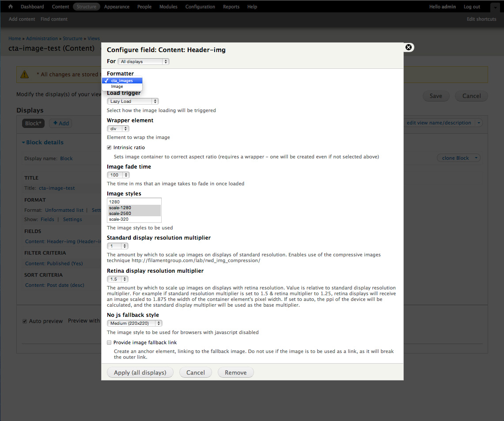Open the Structure menu

86,7
